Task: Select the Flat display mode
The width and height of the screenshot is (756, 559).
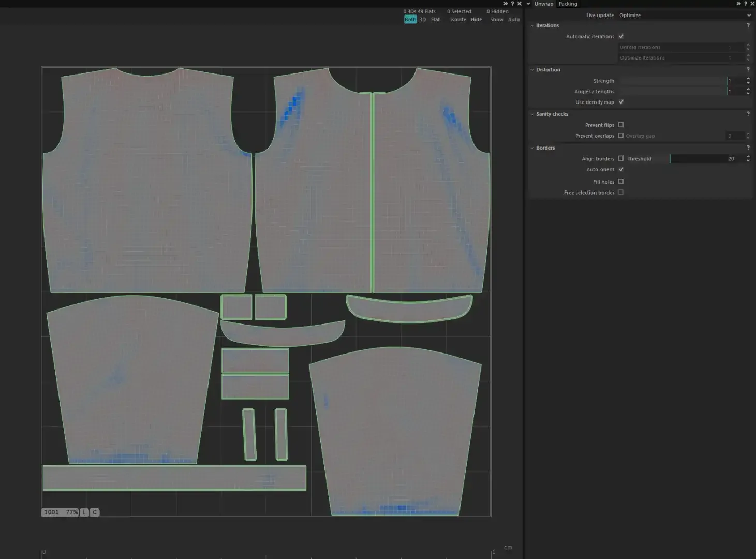Action: click(x=436, y=20)
